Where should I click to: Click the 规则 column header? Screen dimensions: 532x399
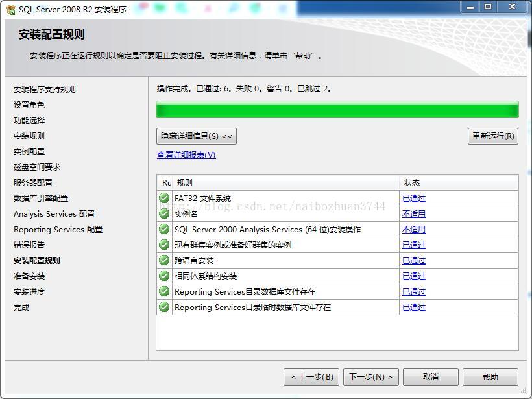286,183
